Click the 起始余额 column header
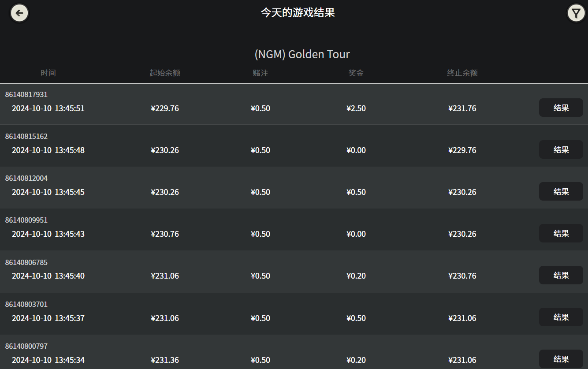Screen dimensions: 588x369 [165, 73]
